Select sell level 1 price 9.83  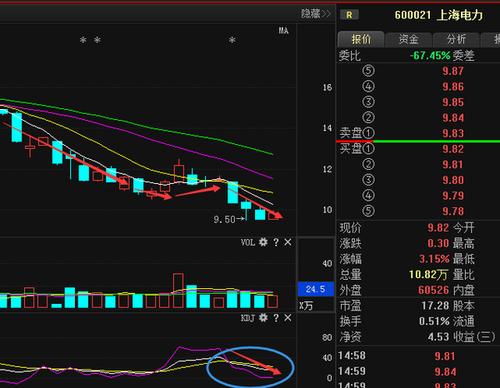coord(453,133)
